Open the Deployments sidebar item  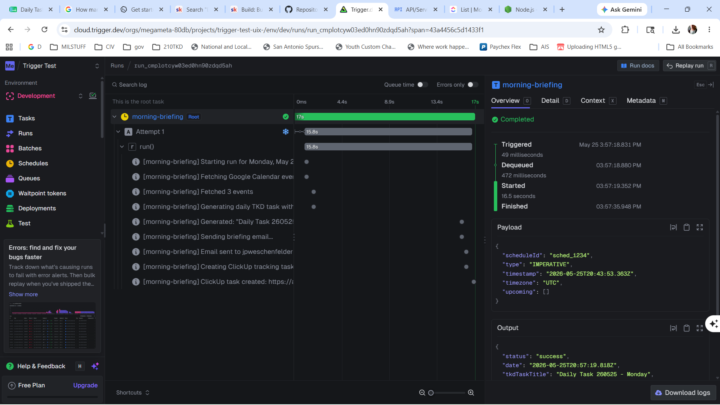click(37, 208)
